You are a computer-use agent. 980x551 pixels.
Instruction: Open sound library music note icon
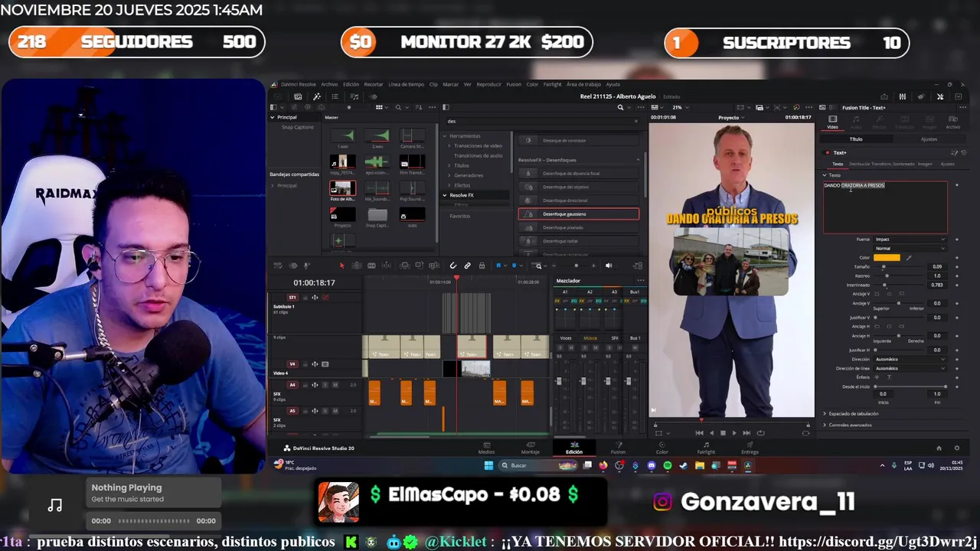click(354, 96)
